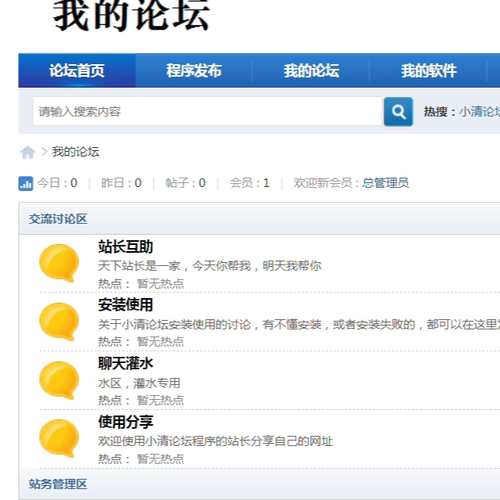Image resolution: width=500 pixels, height=500 pixels.
Task: Click the 安装使用 forum bubble icon
Action: pyautogui.click(x=59, y=322)
